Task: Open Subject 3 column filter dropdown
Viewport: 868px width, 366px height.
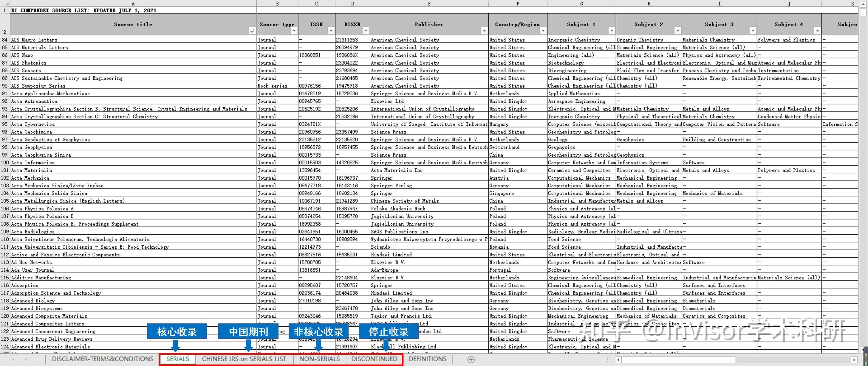Action: point(753,31)
